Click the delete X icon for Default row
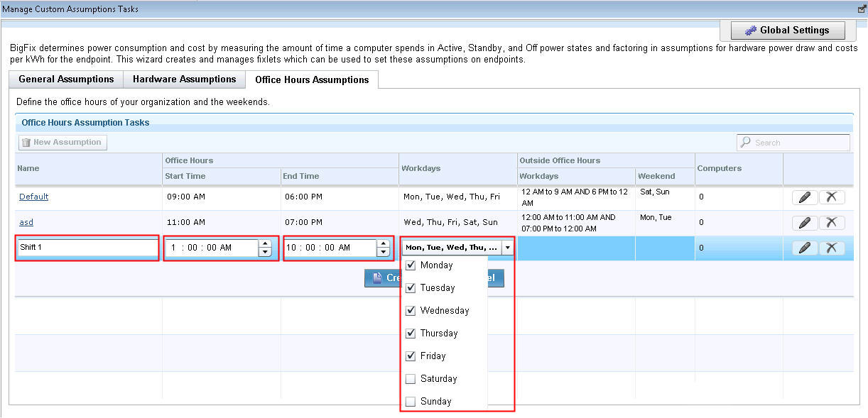The height and width of the screenshot is (418, 868). coord(831,197)
